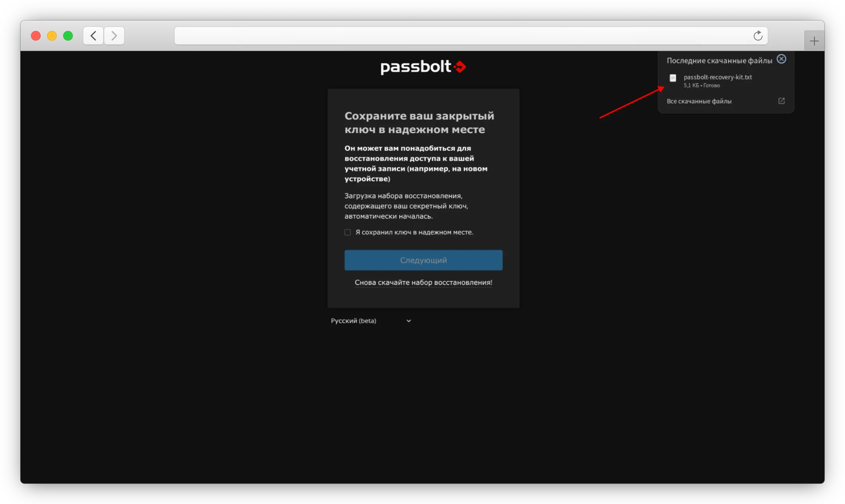Open a new tab with plus icon
Viewport: 845px width, 504px height.
click(814, 41)
